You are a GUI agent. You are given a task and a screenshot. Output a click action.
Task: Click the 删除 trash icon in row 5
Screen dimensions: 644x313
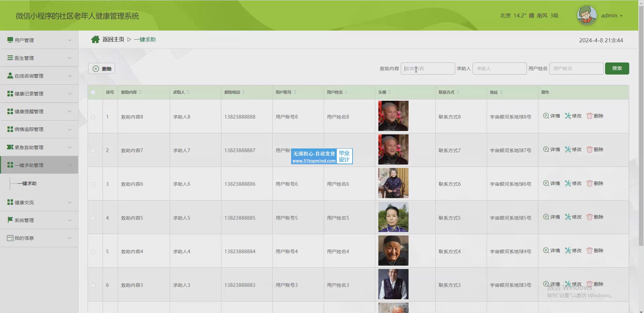[x=589, y=251]
